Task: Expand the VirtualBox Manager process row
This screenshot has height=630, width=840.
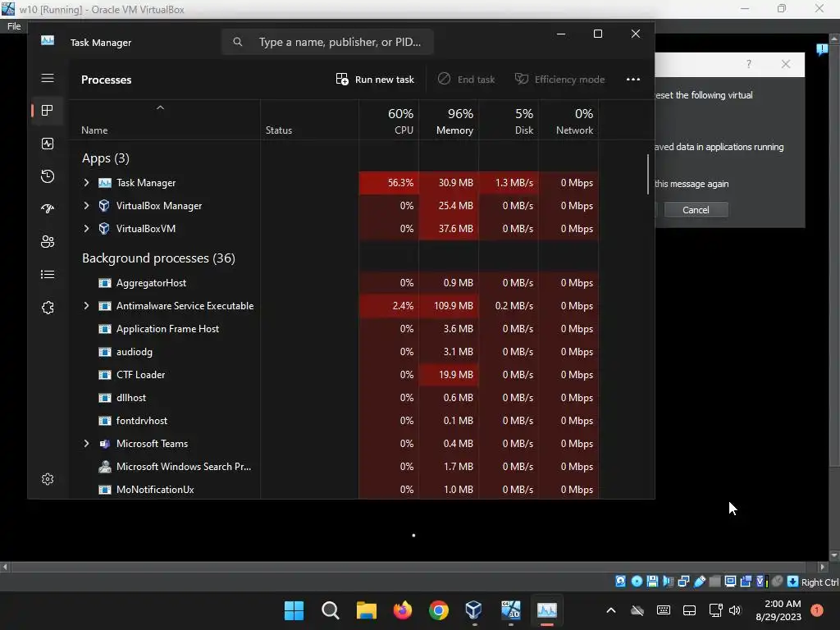Action: pyautogui.click(x=86, y=206)
